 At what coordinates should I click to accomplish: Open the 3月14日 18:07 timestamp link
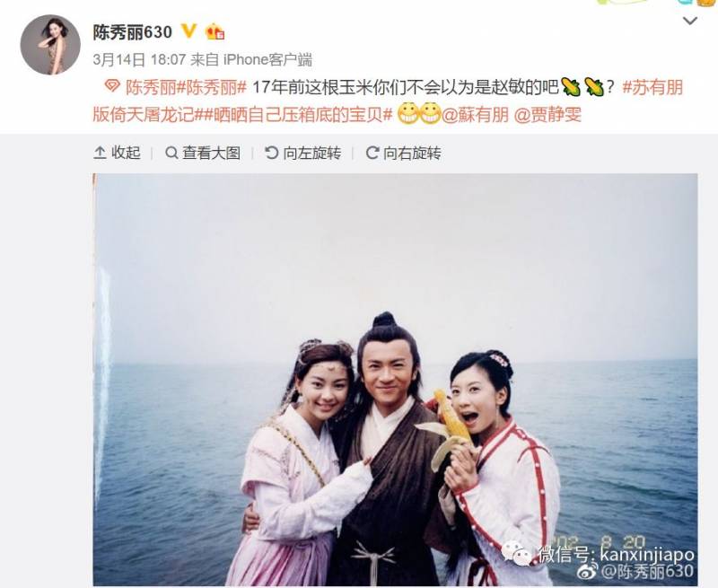(x=139, y=59)
